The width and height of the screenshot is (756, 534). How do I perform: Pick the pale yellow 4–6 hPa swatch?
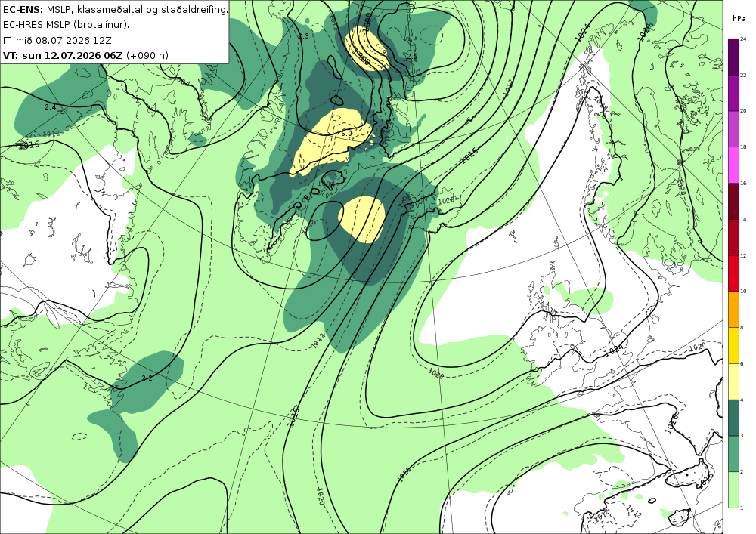pyautogui.click(x=733, y=381)
